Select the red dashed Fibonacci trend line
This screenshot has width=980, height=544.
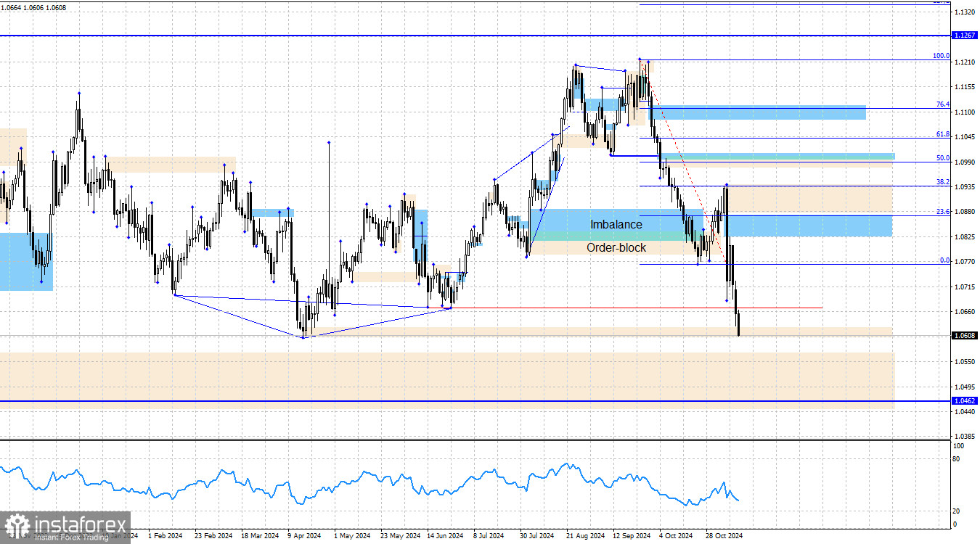tap(684, 162)
